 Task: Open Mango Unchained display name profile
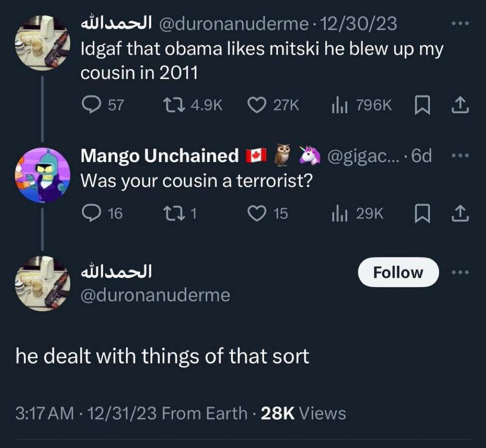(x=160, y=155)
